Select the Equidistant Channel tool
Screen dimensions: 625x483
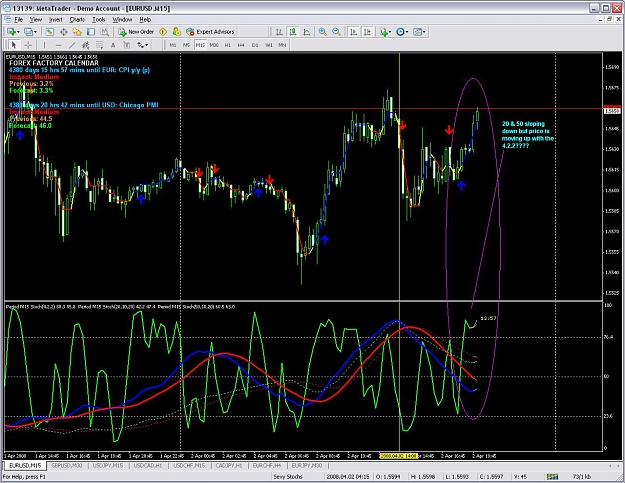click(x=85, y=45)
